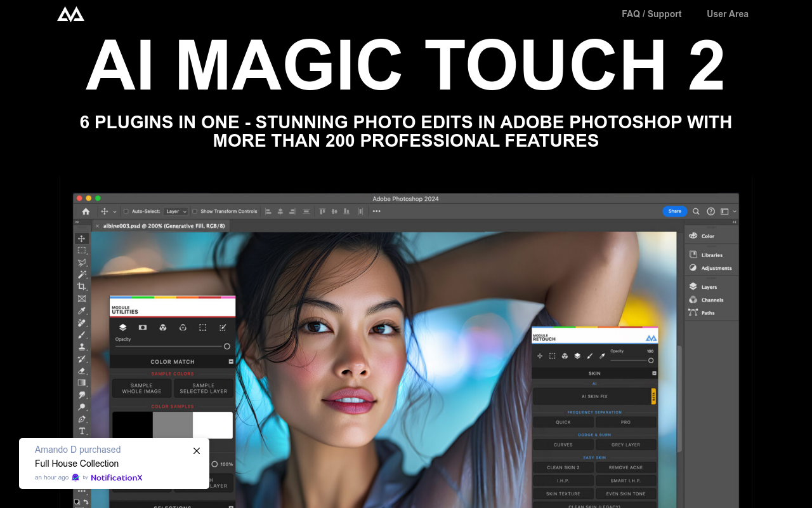
Task: Toggle the Auto-Select checkbox
Action: pos(126,211)
